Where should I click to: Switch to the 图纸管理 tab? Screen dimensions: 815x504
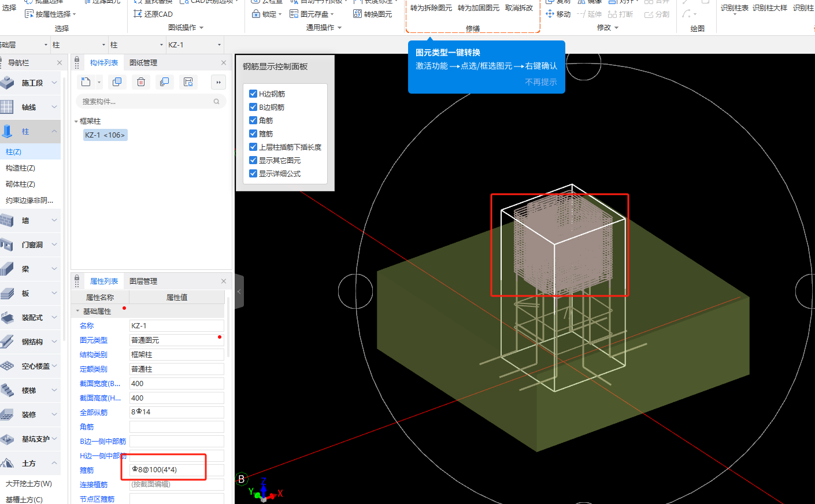click(x=143, y=62)
